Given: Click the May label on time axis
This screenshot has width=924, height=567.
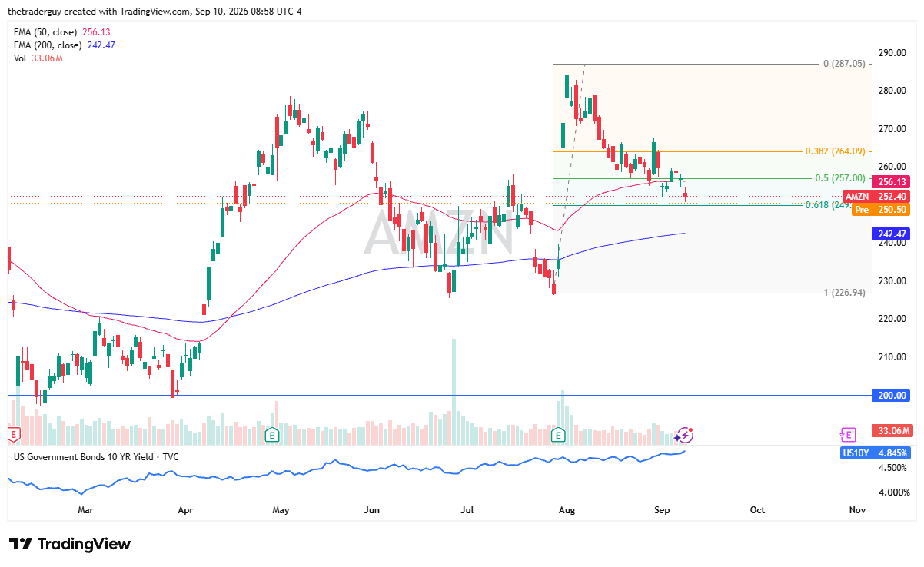Looking at the screenshot, I should pos(281,509).
